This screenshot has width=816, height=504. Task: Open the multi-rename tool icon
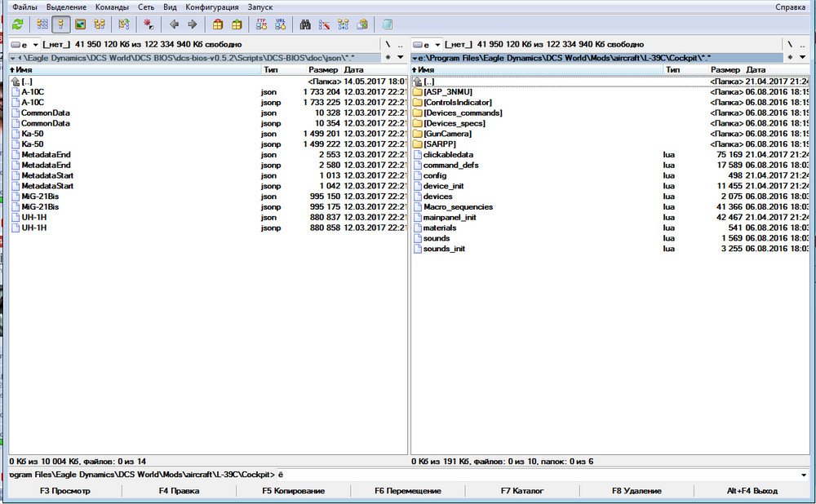tap(324, 24)
